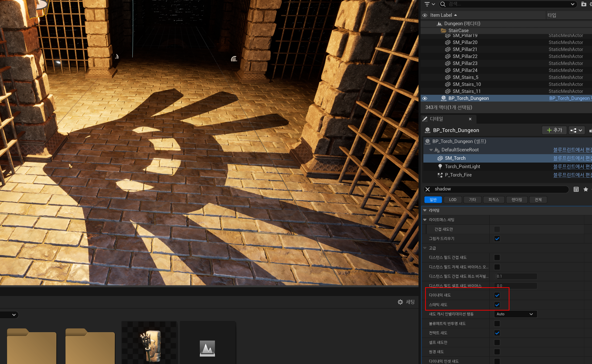Uncheck the 다이내믹 섀도 checkbox

tap(497, 295)
